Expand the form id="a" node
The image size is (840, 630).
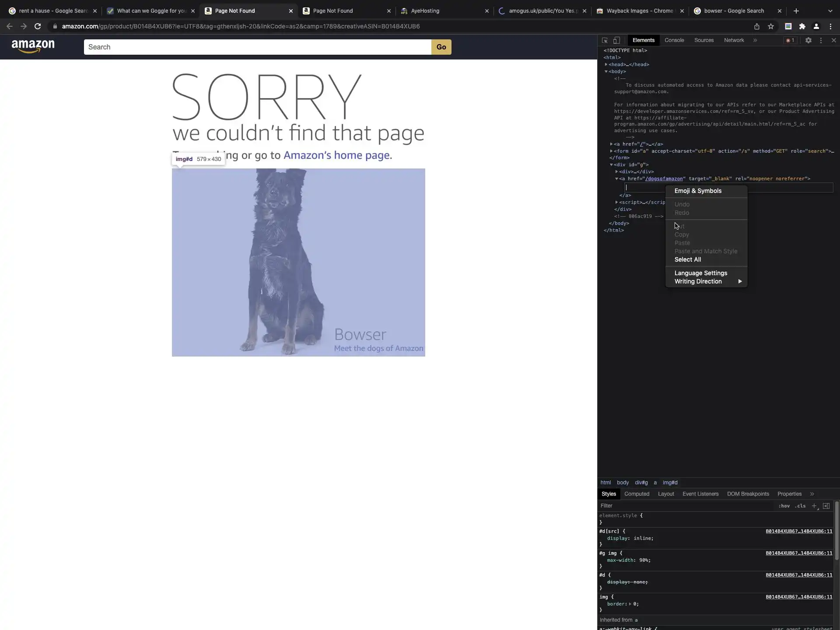(x=611, y=151)
